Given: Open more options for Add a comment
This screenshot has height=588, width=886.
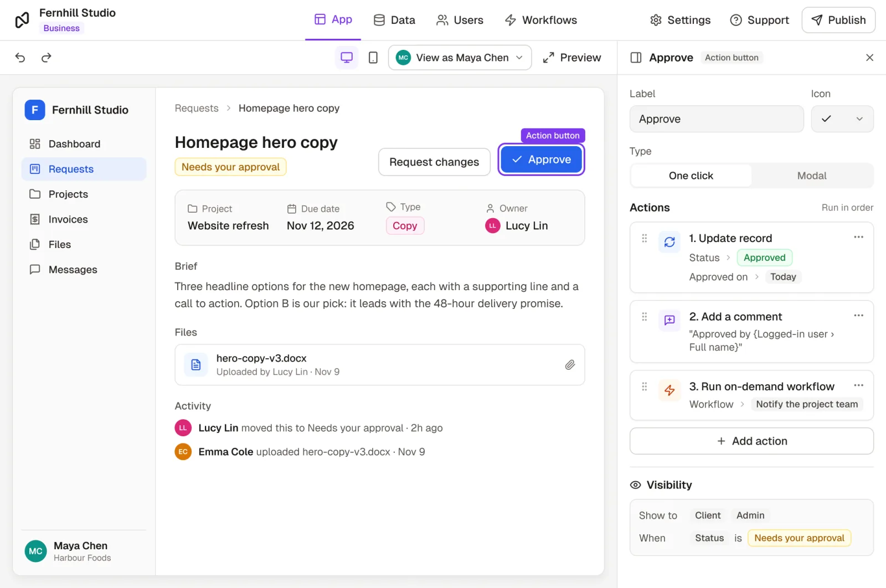Looking at the screenshot, I should (x=859, y=316).
